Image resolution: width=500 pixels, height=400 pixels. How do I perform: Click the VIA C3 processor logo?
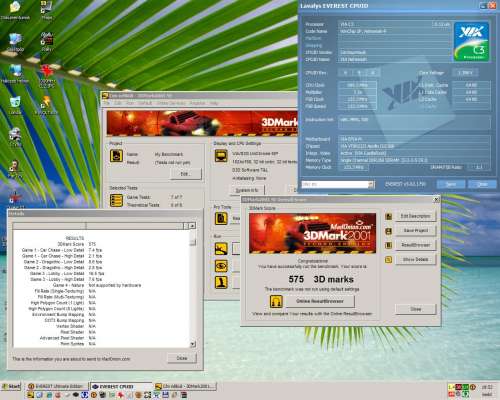(471, 42)
